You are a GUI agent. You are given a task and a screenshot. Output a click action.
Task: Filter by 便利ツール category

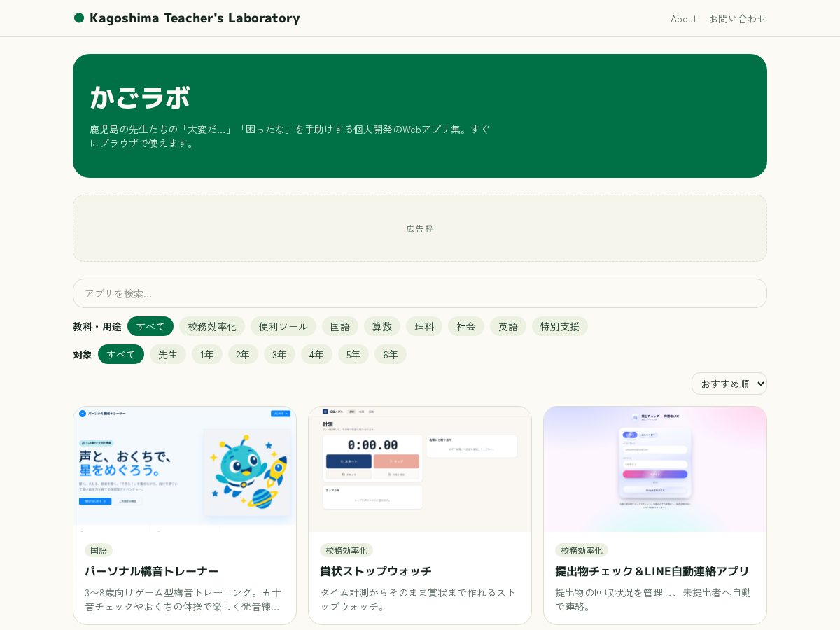coord(283,326)
